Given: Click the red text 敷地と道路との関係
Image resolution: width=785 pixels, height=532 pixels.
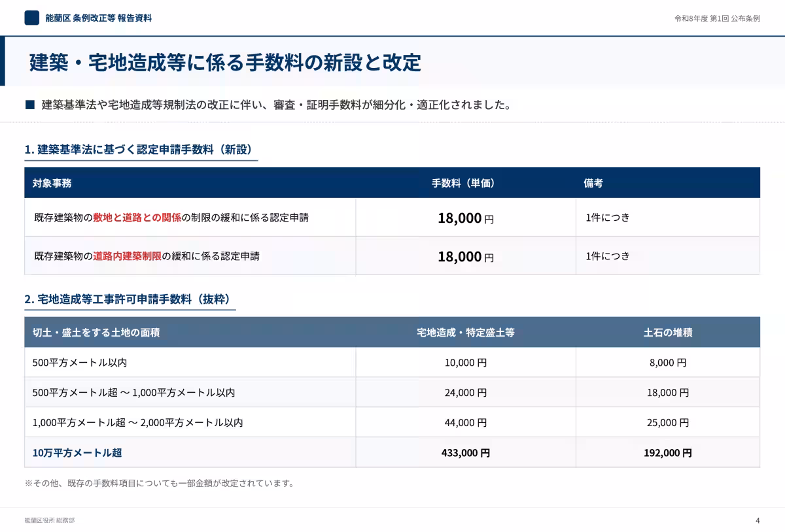Looking at the screenshot, I should (137, 218).
